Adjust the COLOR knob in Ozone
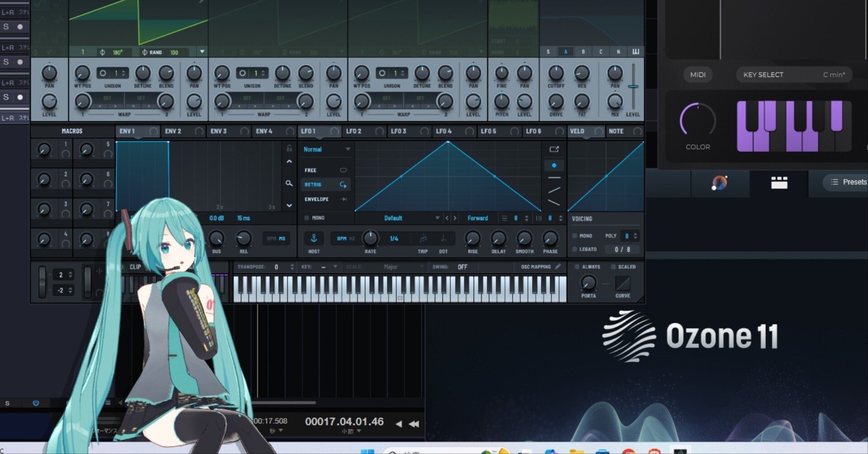The height and width of the screenshot is (454, 868). click(698, 120)
